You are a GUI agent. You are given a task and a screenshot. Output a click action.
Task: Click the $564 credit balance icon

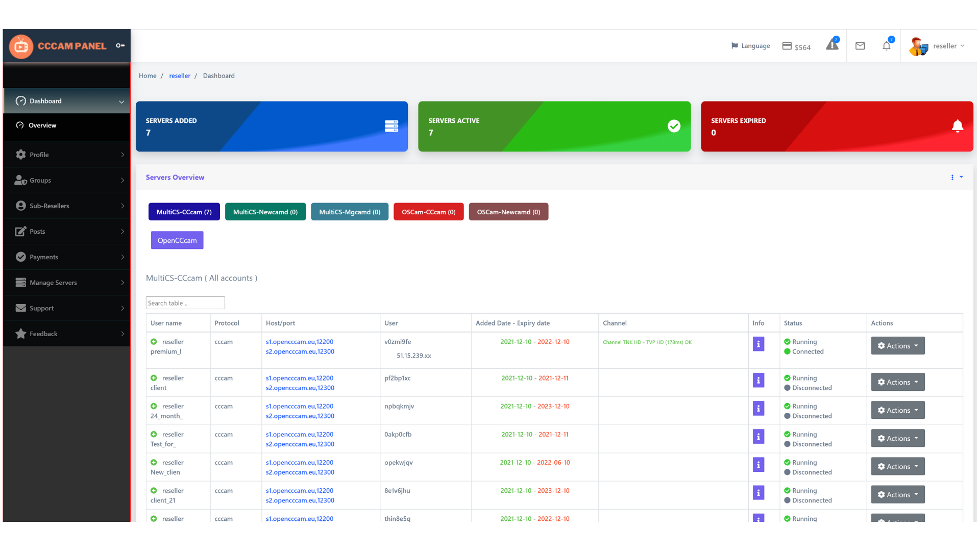pos(787,46)
